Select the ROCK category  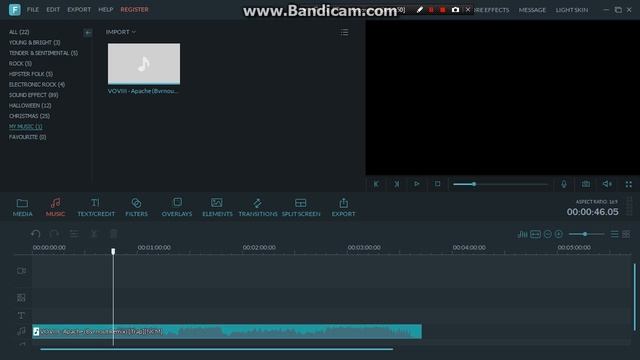(x=20, y=64)
